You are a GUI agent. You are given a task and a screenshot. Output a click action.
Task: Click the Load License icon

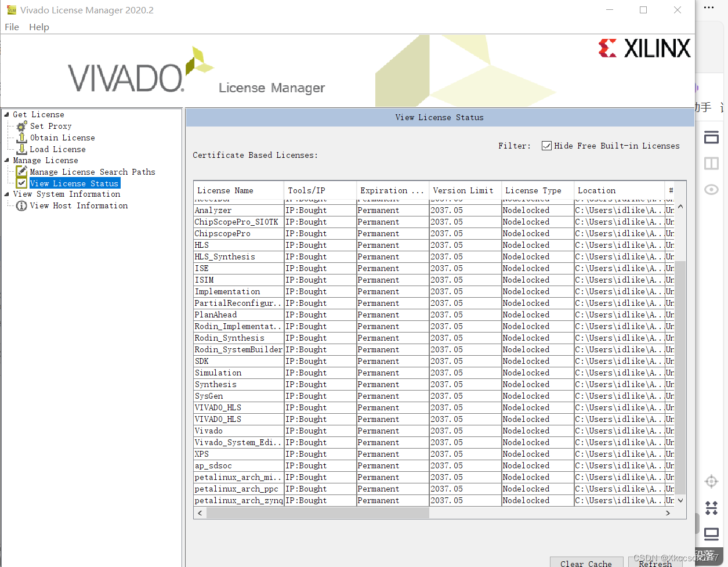pyautogui.click(x=21, y=149)
